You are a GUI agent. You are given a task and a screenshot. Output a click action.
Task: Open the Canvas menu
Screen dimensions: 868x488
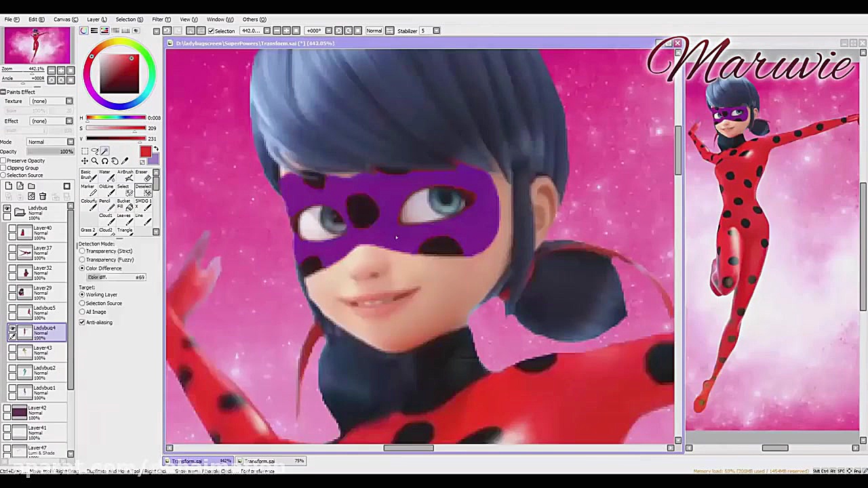[x=65, y=19]
